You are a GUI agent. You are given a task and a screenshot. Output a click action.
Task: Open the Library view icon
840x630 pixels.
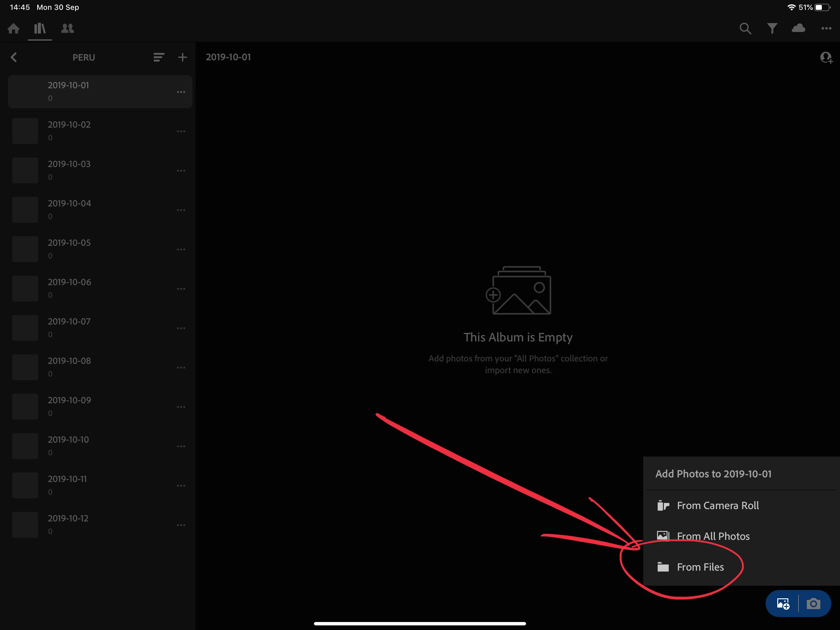(x=40, y=29)
